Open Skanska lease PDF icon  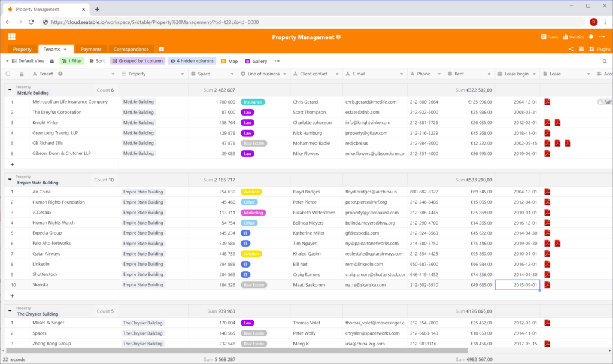[x=547, y=284]
